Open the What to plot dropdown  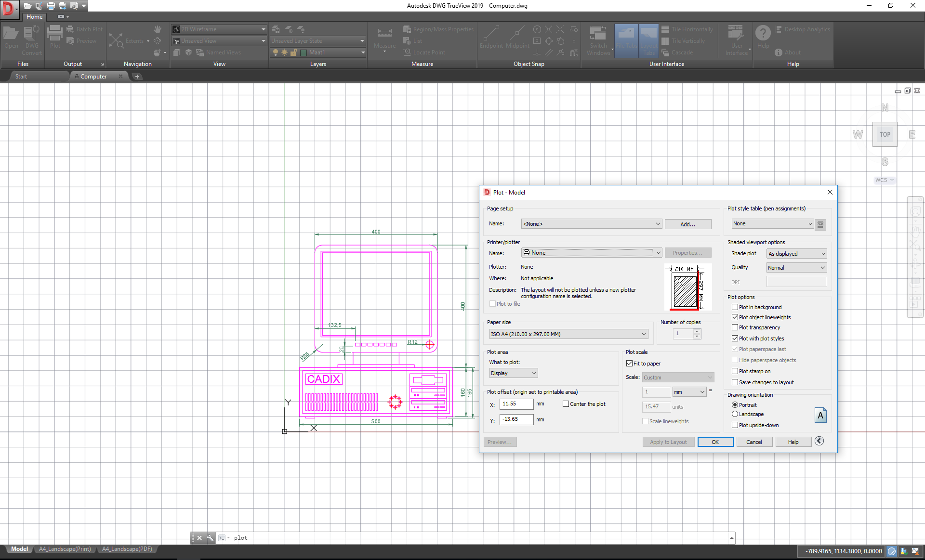514,373
